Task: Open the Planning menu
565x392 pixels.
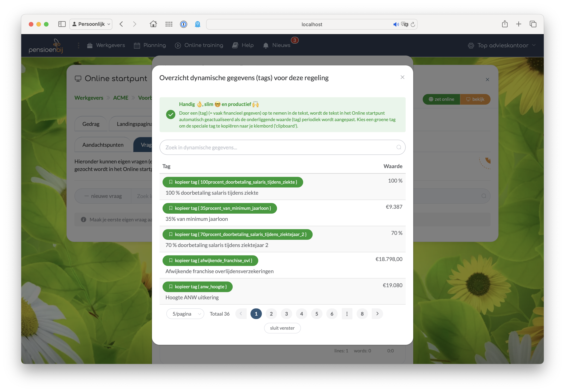Action: (150, 45)
